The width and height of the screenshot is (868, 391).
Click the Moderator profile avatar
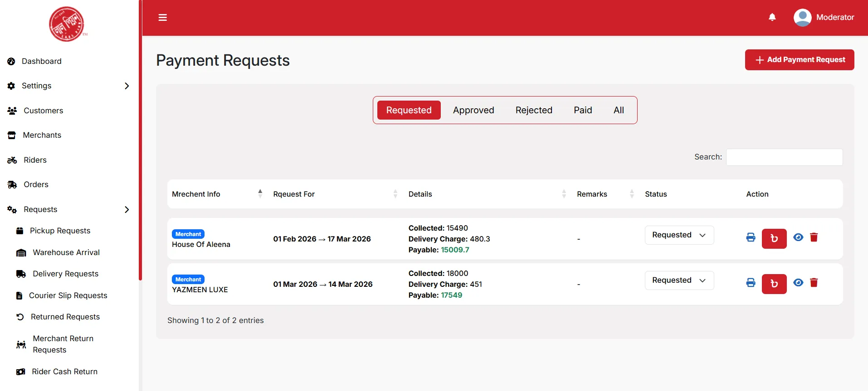coord(802,18)
